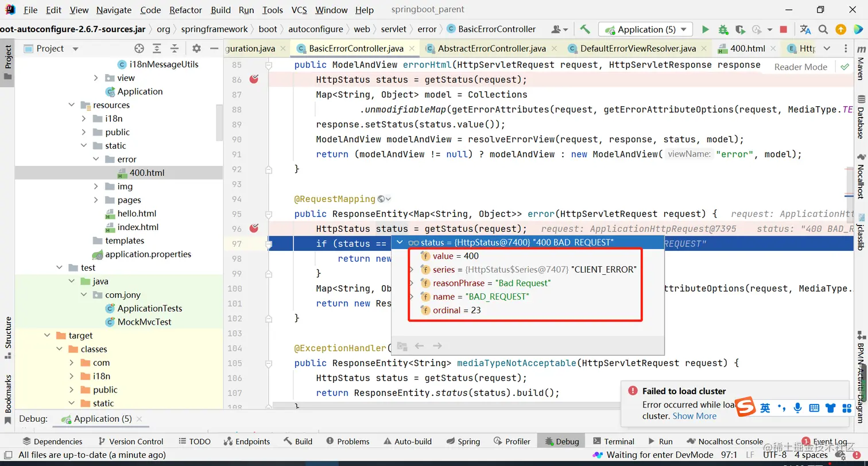Screen dimensions: 868x466
Task: Open Application (5) run configuration dropdown
Action: point(645,29)
